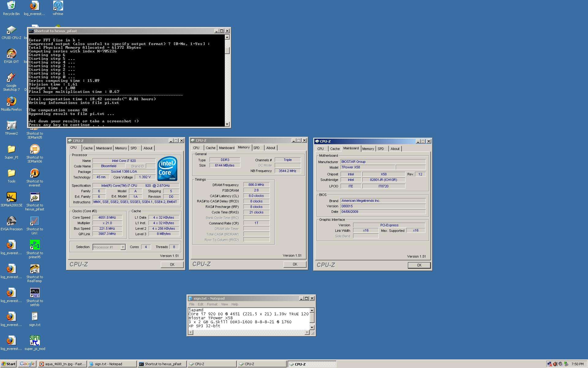Open the EVGA Precision desktop icon

[x=11, y=224]
